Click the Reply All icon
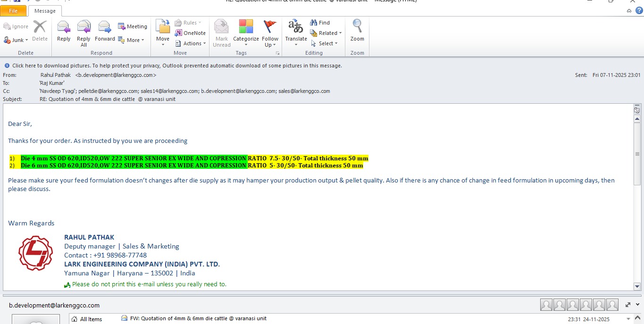This screenshot has height=324, width=644. point(84,33)
